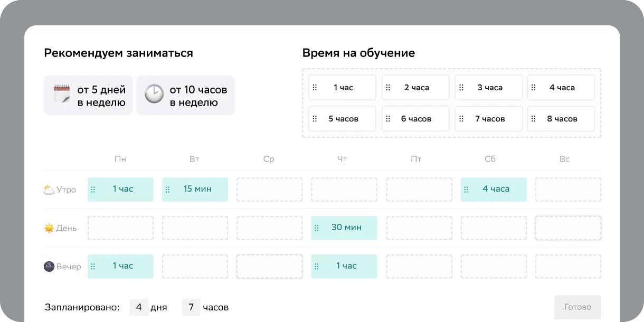Click the calendar icon in the days recommendation
Image resolution: width=644 pixels, height=322 pixels.
point(62,95)
